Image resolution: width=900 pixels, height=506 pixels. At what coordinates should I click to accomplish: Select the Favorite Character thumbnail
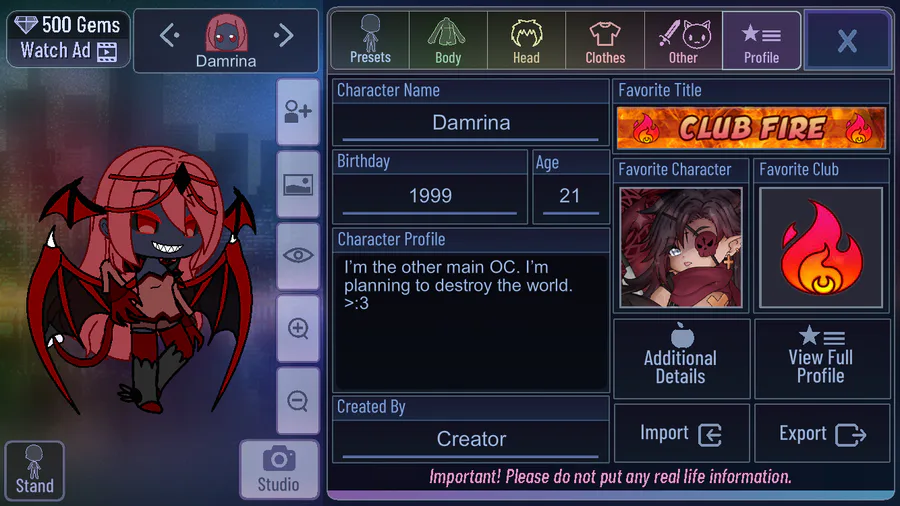pos(681,247)
